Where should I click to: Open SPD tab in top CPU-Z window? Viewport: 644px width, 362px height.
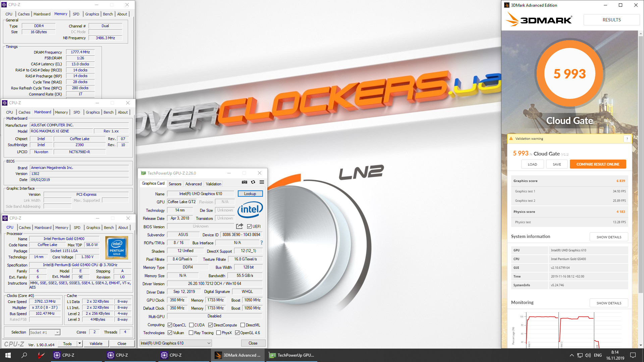pyautogui.click(x=76, y=14)
